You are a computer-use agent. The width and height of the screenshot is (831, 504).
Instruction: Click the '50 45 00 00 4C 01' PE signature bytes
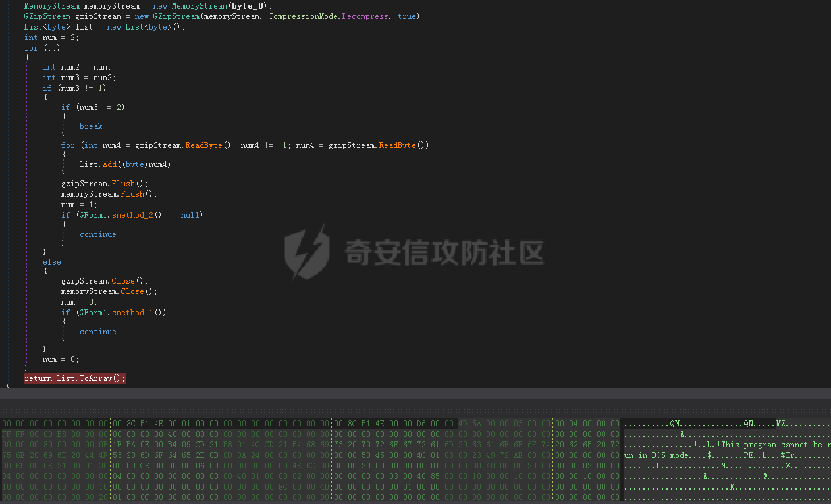402,455
